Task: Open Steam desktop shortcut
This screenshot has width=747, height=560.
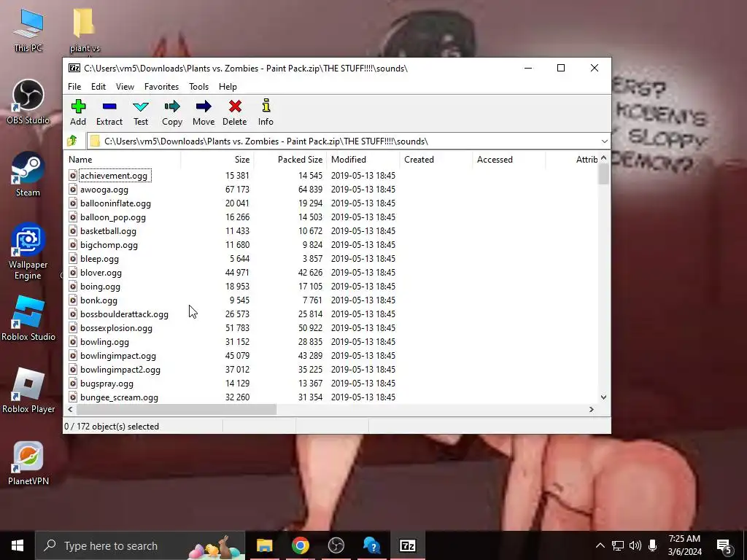Action: coord(28,175)
